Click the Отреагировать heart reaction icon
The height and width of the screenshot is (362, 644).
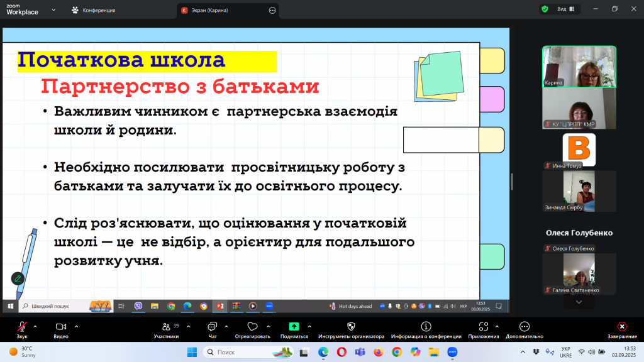252,327
